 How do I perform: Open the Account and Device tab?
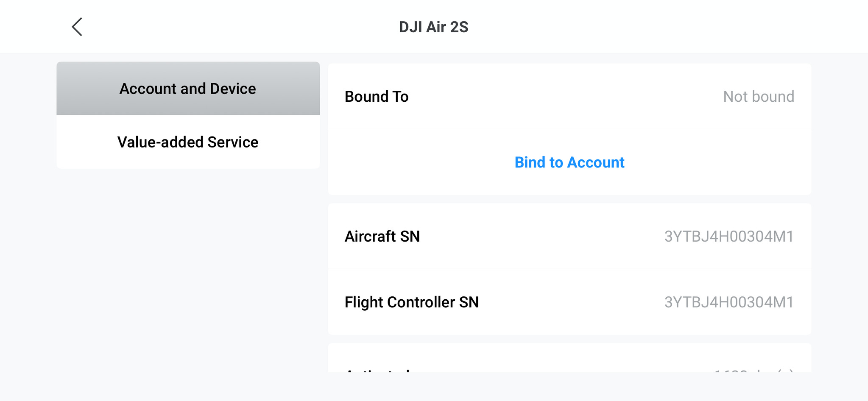pos(188,89)
